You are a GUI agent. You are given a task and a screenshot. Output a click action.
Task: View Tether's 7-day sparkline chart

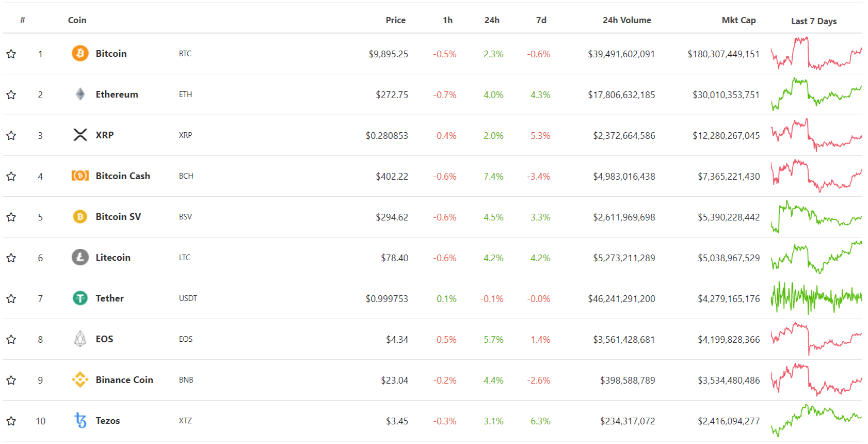816,298
